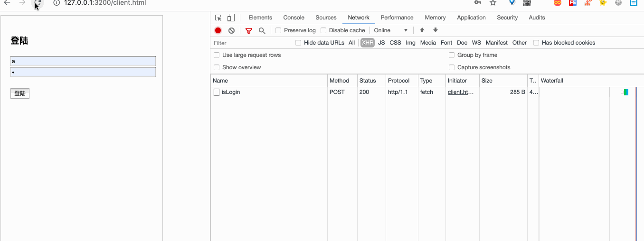
Task: Go back with the browser back arrow
Action: pyautogui.click(x=7, y=3)
